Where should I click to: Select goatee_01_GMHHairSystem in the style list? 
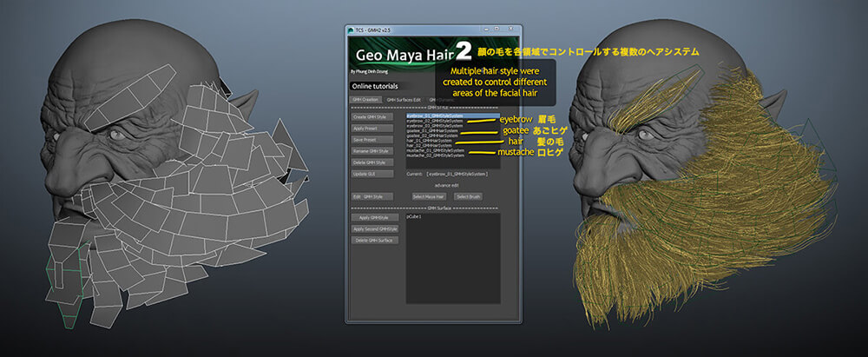click(x=453, y=131)
